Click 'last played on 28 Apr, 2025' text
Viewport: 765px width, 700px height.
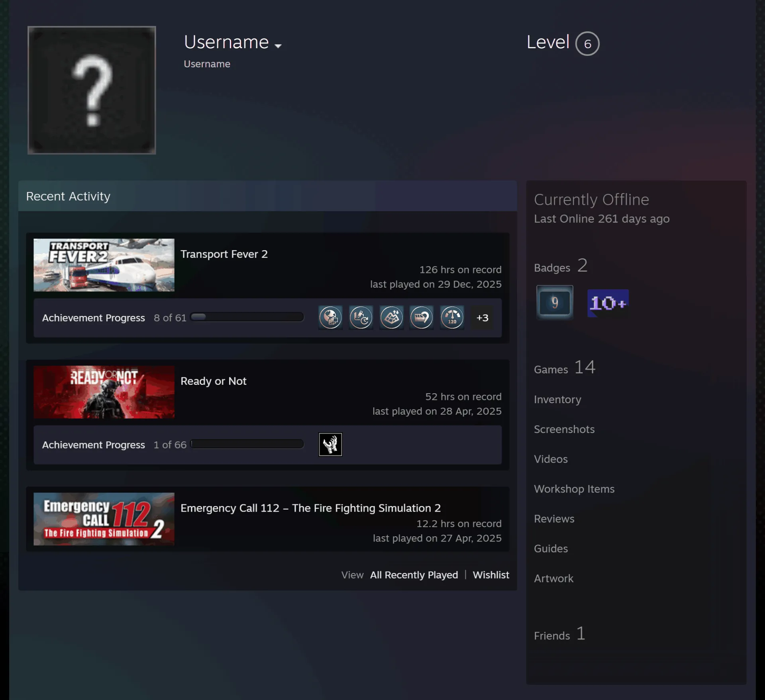(437, 411)
